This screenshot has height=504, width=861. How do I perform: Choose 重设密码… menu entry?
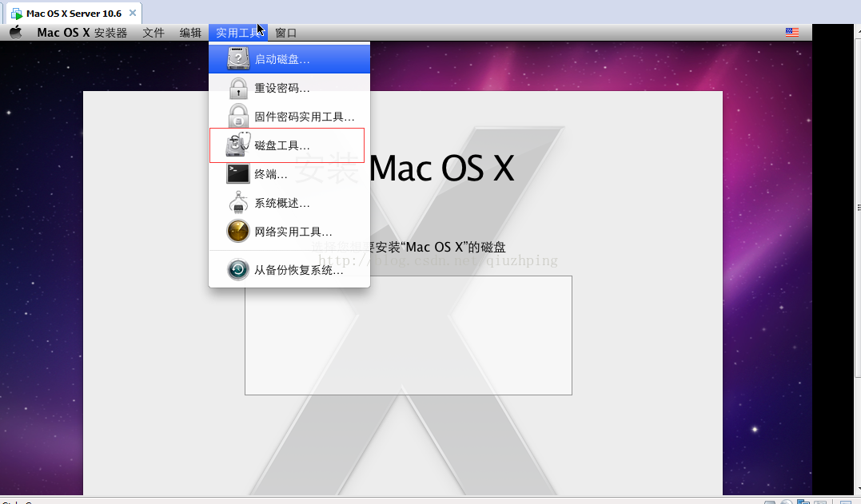click(289, 88)
